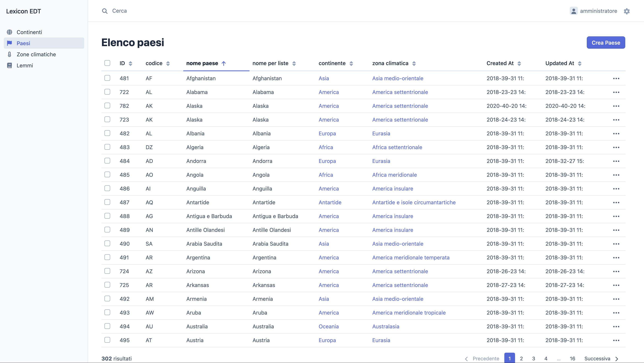Open three-dots actions menu for Afghanistan row

pyautogui.click(x=616, y=78)
